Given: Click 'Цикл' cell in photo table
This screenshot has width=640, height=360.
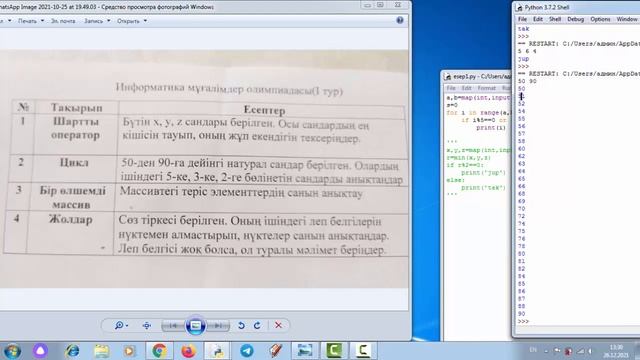Looking at the screenshot, I should tap(74, 162).
